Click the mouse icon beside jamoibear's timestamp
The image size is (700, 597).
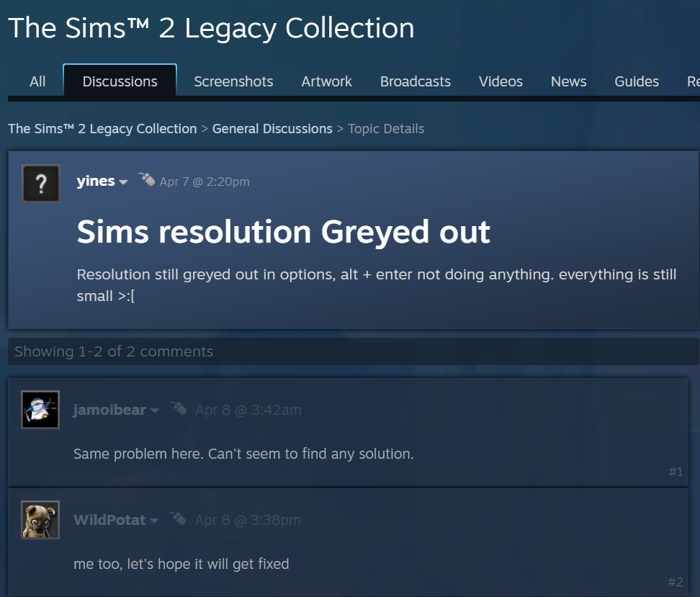pyautogui.click(x=179, y=409)
